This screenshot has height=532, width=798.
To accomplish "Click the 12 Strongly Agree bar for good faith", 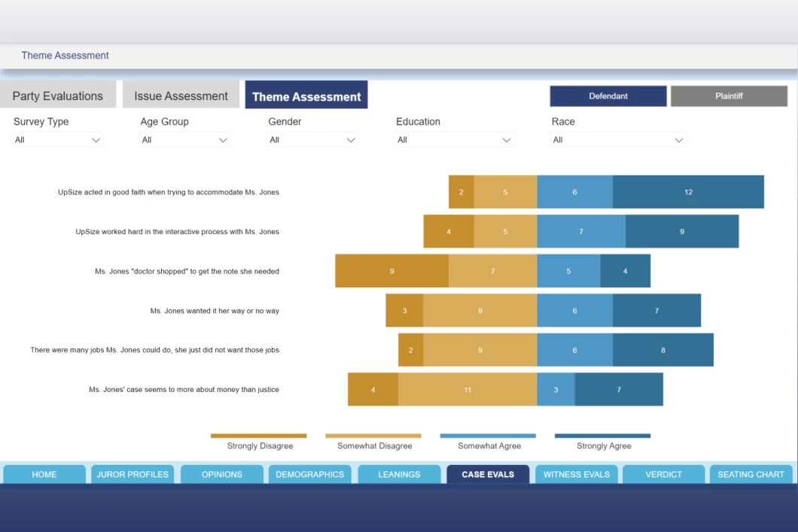I will (688, 192).
